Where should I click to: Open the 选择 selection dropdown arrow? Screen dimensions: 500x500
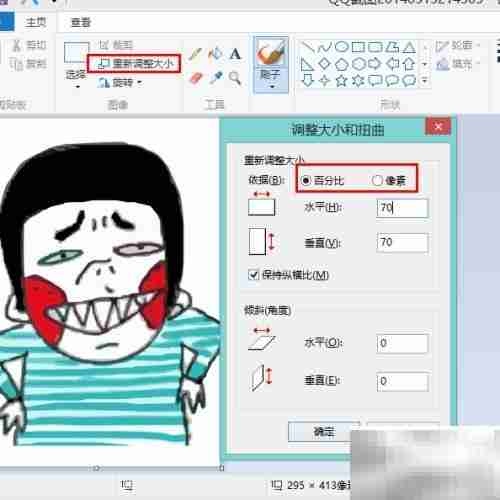click(78, 87)
